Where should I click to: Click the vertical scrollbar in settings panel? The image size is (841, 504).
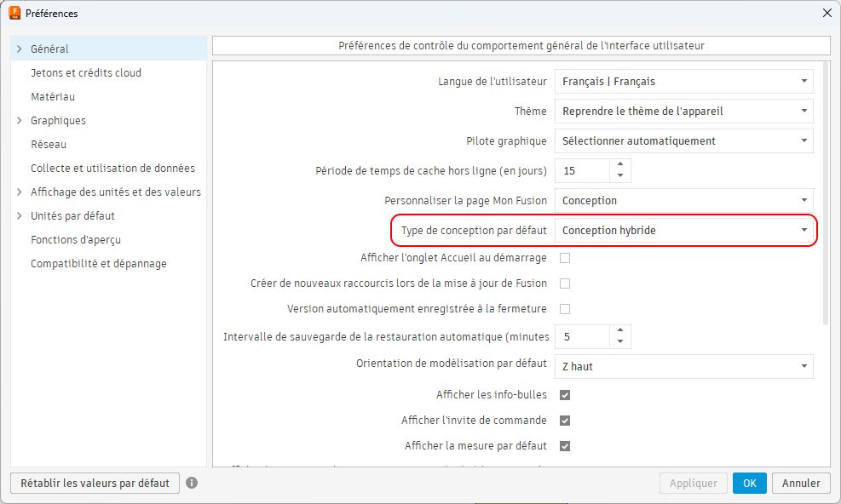click(x=825, y=196)
